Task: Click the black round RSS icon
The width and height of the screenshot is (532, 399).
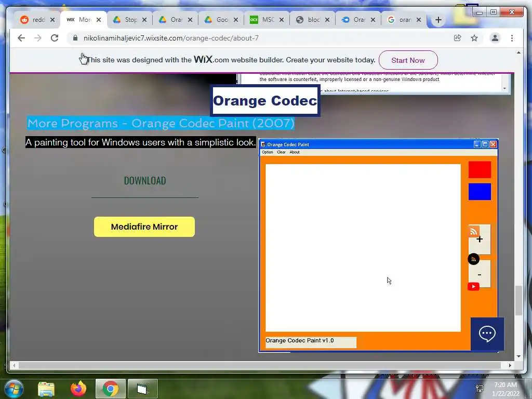Action: 474,259
